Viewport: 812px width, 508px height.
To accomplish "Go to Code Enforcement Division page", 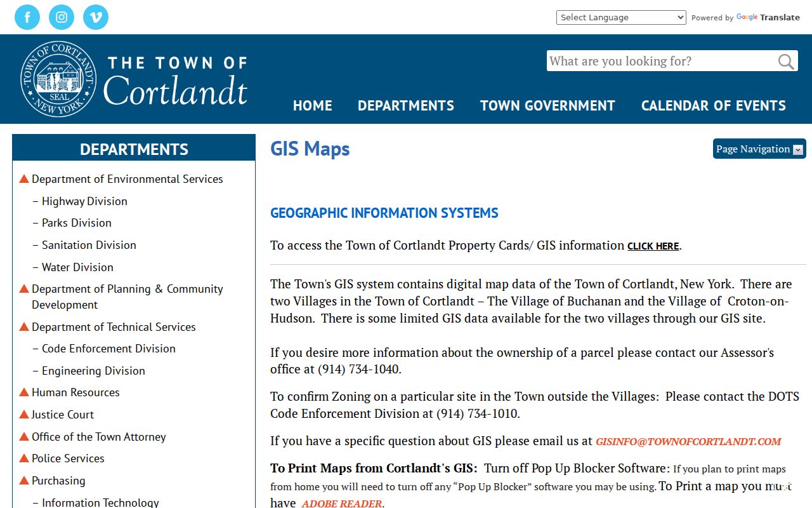I will coord(108,349).
